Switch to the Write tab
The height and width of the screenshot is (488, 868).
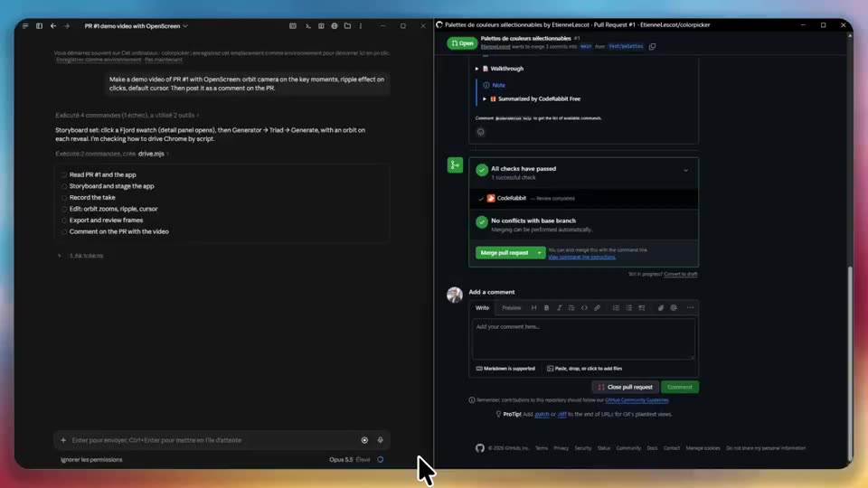point(482,307)
